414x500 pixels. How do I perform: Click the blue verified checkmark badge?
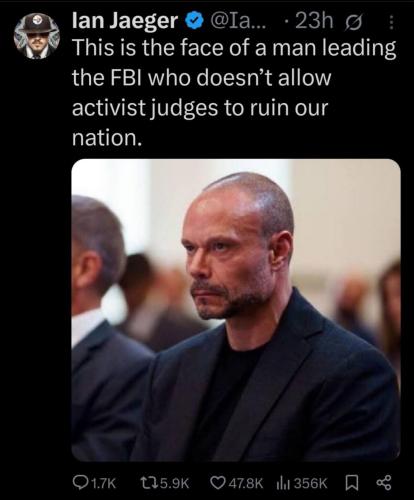[x=194, y=21]
